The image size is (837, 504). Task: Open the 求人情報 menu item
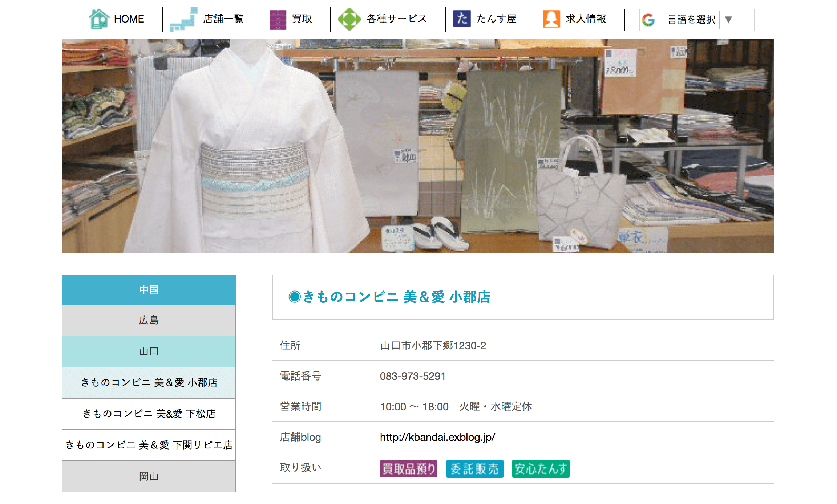[586, 19]
